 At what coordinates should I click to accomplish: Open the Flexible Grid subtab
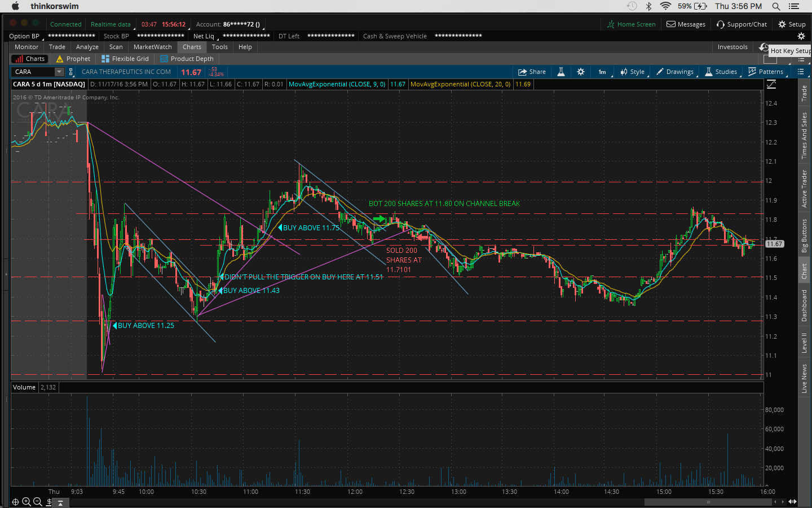[125, 59]
